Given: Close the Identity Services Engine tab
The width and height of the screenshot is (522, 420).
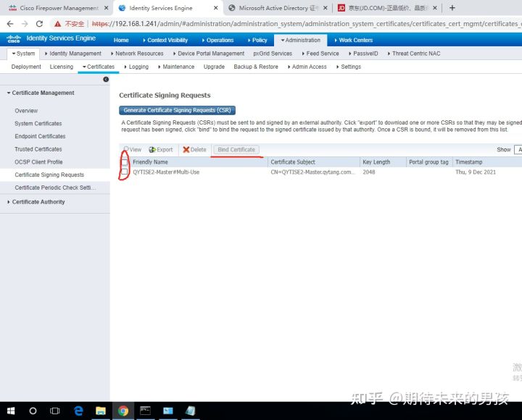Looking at the screenshot, I should tap(216, 8).
